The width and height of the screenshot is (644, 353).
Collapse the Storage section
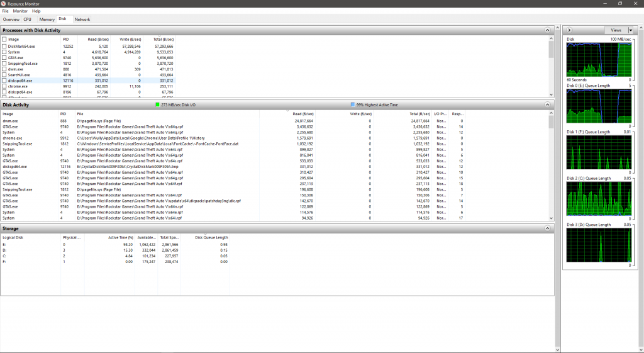[548, 228]
